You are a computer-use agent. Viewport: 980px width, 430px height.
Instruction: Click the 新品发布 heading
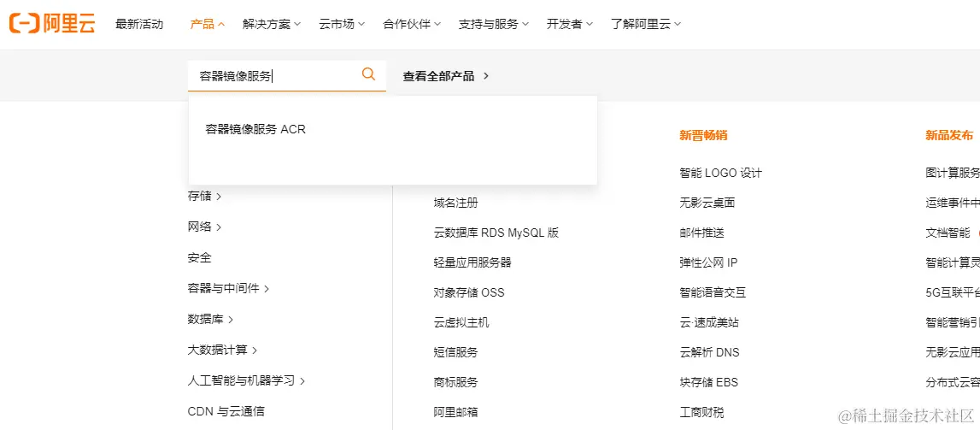[x=949, y=135]
